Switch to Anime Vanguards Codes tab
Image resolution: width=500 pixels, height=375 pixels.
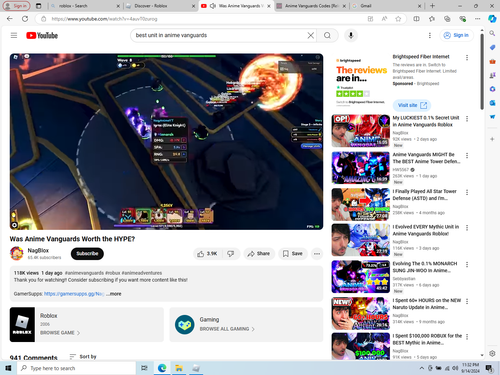(311, 6)
